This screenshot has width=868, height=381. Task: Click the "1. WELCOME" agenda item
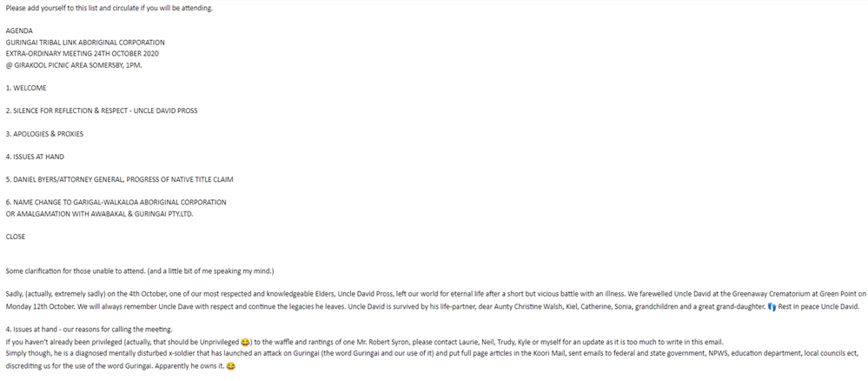tap(26, 88)
